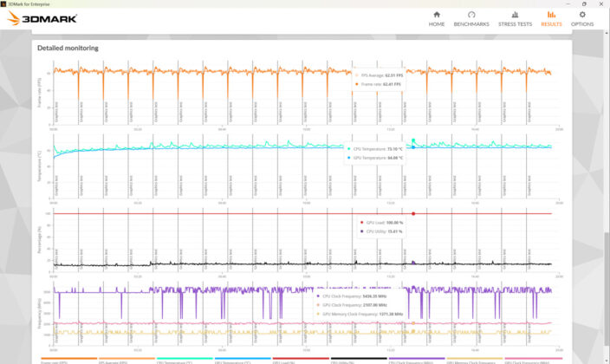Screen dimensions: 610x364
Task: Open the Options gear icon
Action: pos(582,15)
